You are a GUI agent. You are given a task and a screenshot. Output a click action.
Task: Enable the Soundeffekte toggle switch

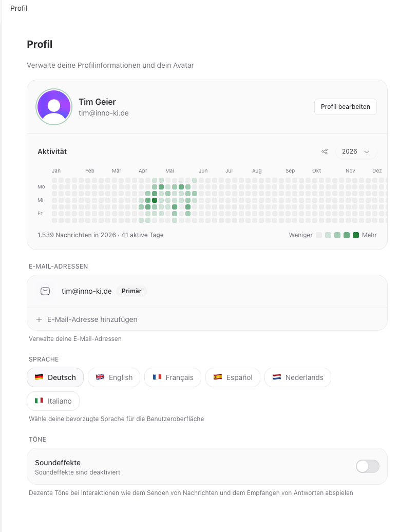click(x=368, y=466)
